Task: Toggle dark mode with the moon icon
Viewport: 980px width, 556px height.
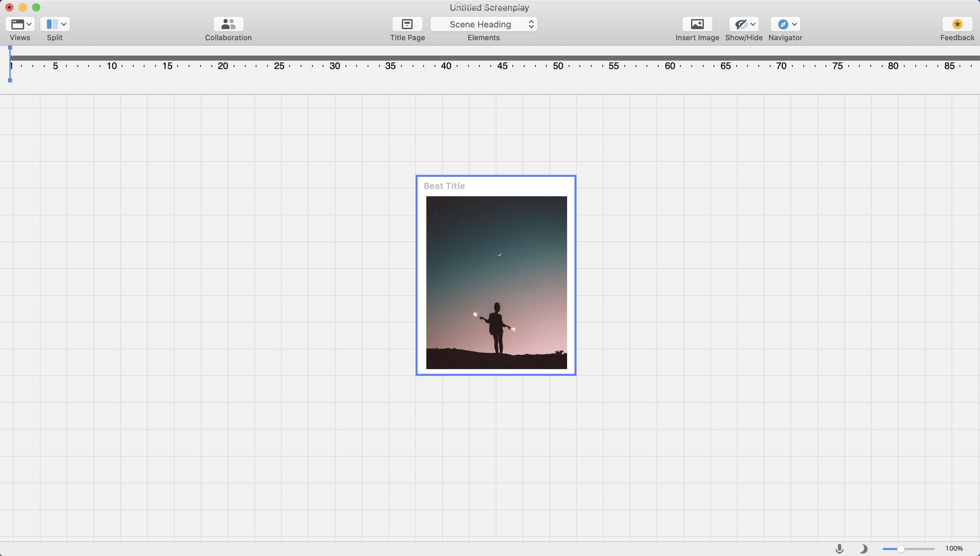Action: [x=863, y=549]
